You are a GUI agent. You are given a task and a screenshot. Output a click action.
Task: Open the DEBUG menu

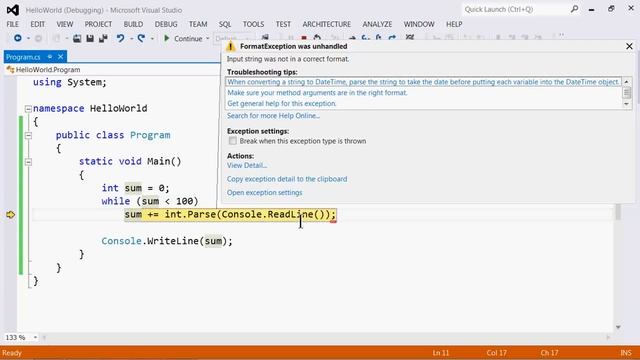166,24
